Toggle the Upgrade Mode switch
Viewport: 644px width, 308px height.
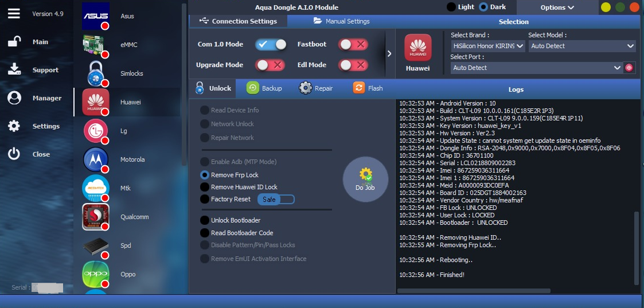tap(270, 65)
